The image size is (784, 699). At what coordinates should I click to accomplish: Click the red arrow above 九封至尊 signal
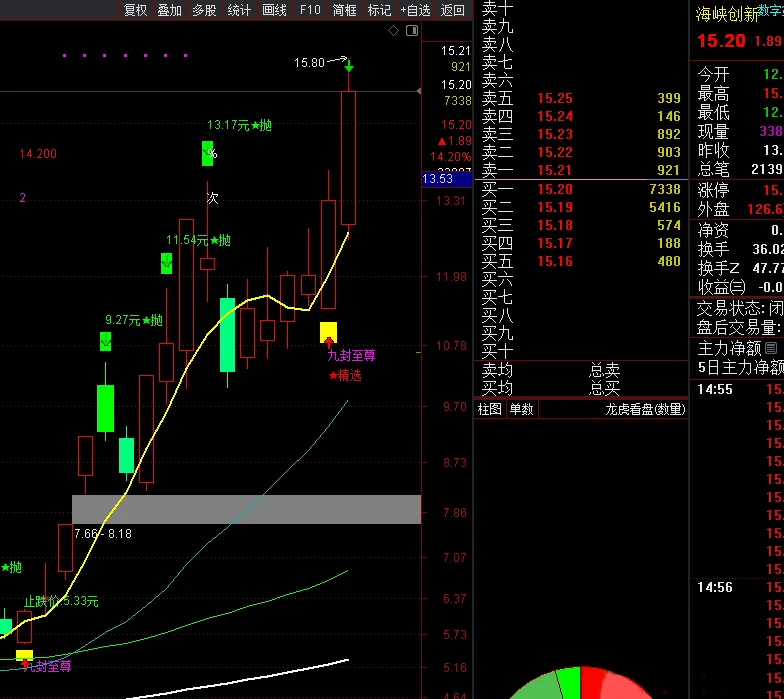pos(329,341)
